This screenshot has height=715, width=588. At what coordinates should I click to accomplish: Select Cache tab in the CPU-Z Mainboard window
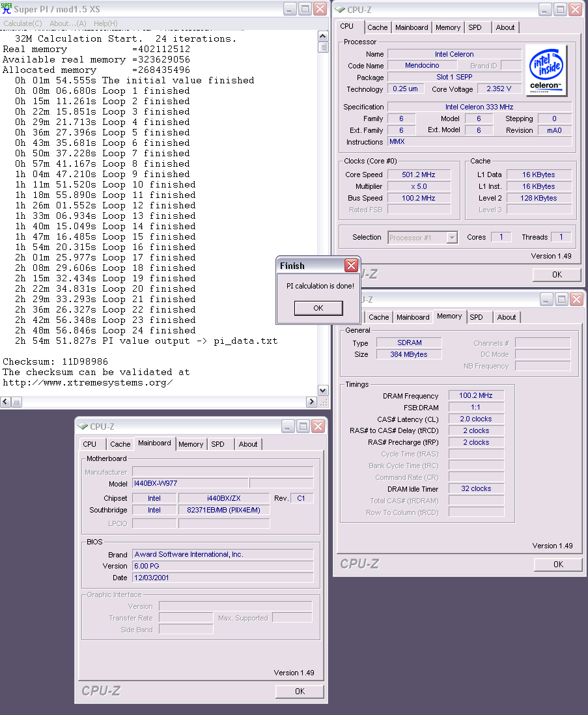tap(120, 444)
